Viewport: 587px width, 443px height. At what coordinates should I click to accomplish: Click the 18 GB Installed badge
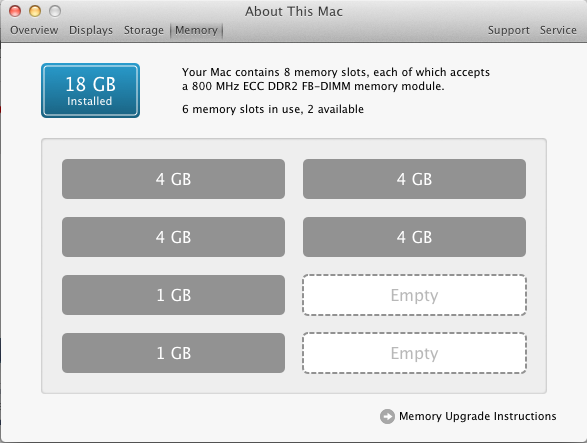click(91, 91)
